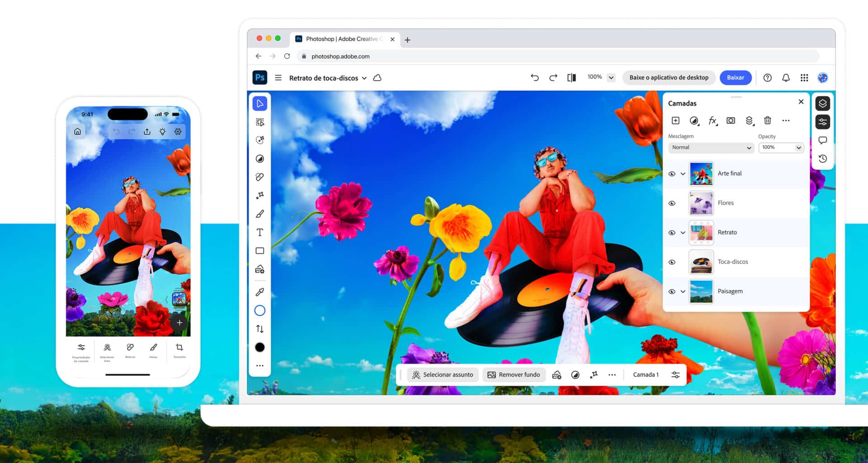The width and height of the screenshot is (868, 463).
Task: Open the zoom level 100% dropdown
Action: tap(611, 77)
